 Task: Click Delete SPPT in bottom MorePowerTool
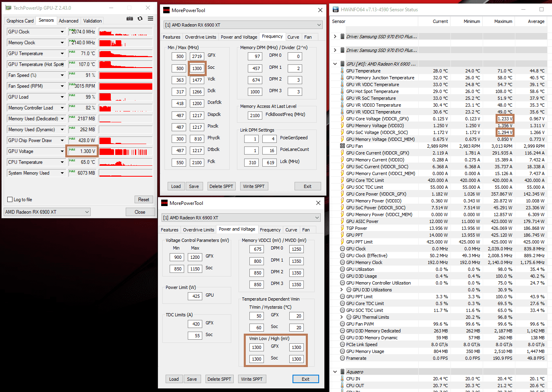tap(220, 379)
